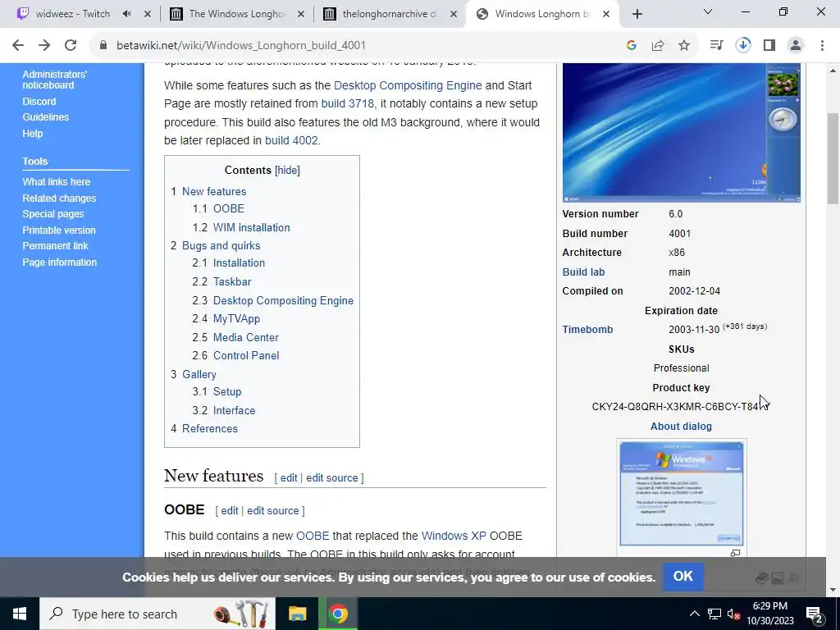The width and height of the screenshot is (840, 630).
Task: Jump to 2.3 Desktop Compositing Engine in contents
Action: coord(272,300)
